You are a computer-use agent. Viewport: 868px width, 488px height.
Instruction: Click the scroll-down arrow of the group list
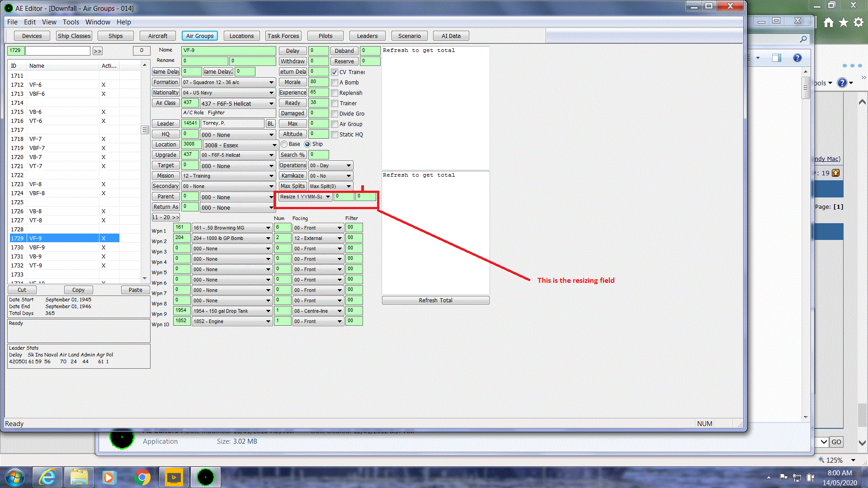[145, 279]
